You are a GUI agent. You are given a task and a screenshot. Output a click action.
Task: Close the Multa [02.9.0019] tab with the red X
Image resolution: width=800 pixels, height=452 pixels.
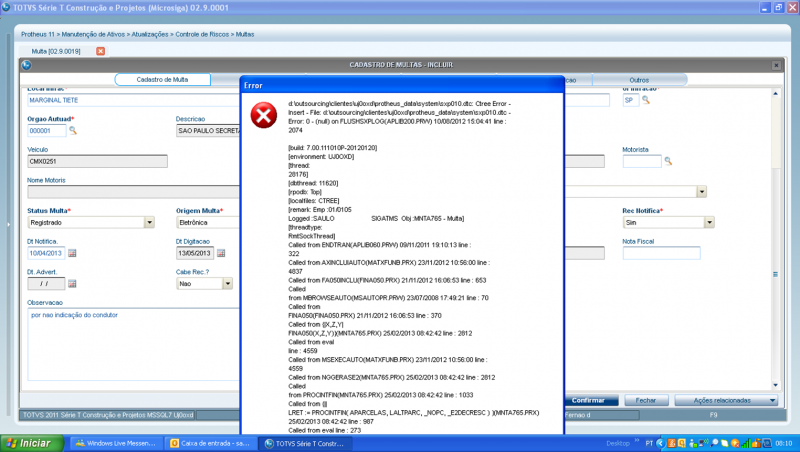click(x=101, y=51)
